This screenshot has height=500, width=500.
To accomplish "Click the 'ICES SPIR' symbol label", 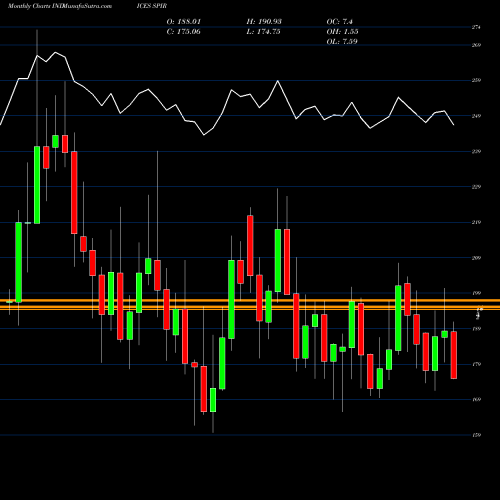I will (152, 6).
